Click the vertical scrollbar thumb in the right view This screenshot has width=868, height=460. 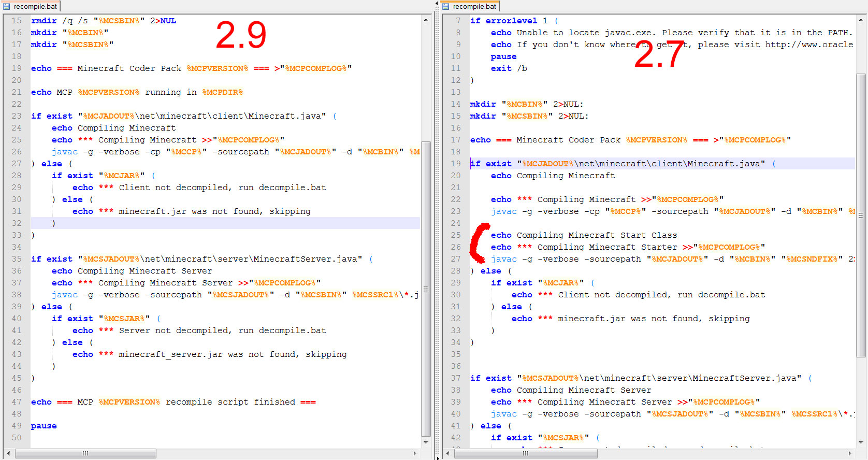coord(861,215)
